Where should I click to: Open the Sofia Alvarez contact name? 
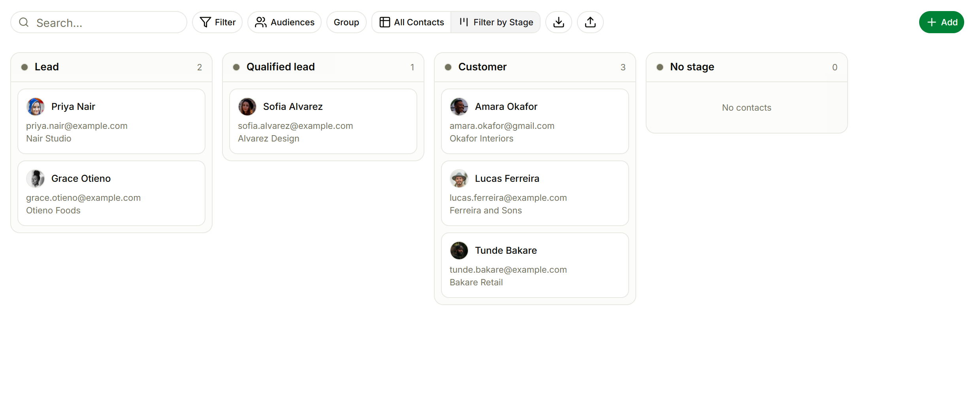[293, 107]
